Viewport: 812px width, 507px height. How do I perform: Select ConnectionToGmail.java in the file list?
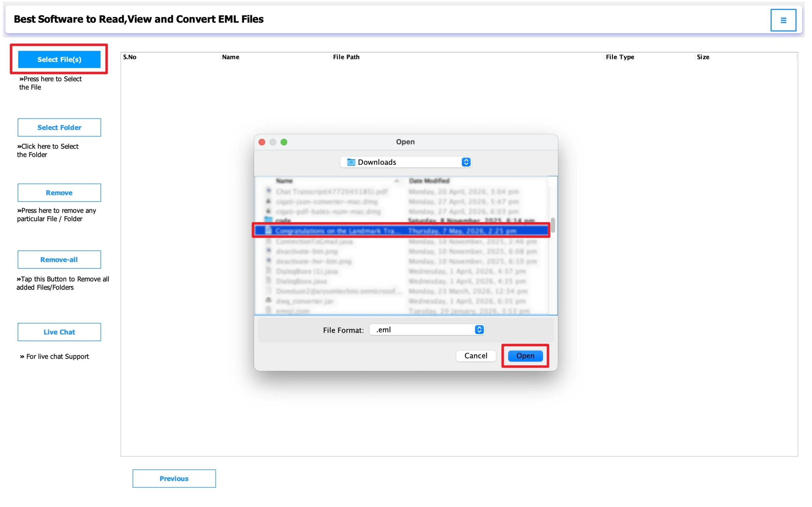401,241
